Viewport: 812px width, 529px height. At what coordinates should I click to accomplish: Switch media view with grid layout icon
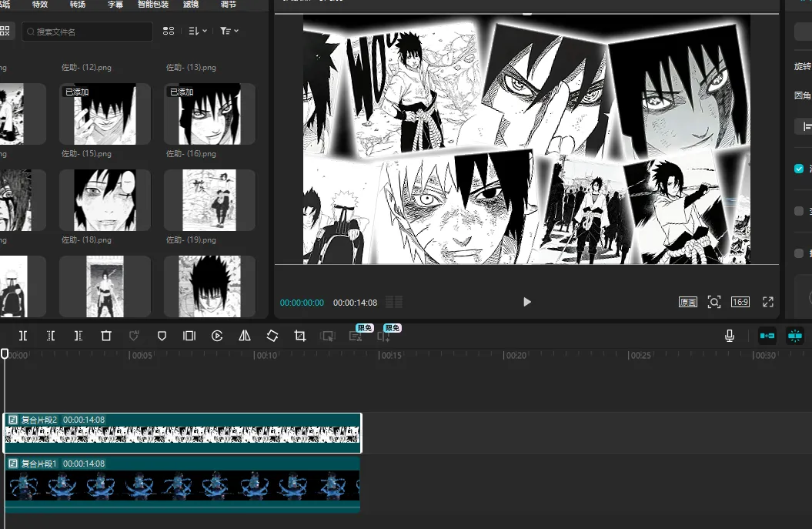tap(169, 31)
